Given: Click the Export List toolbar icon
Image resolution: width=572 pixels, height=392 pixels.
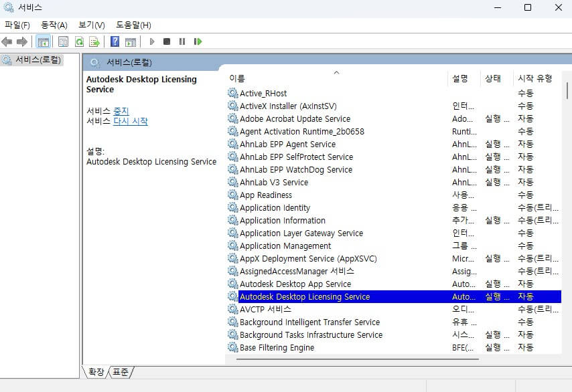Looking at the screenshot, I should point(94,42).
